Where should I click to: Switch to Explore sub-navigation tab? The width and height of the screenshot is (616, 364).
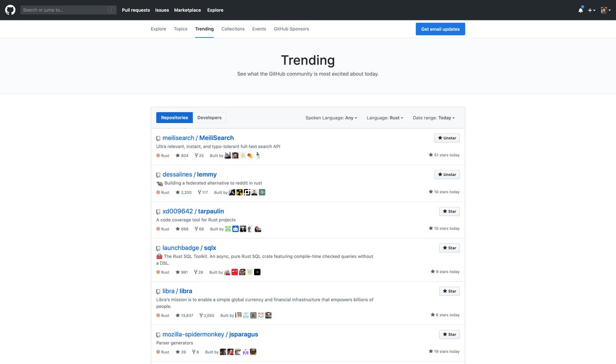pos(159,29)
